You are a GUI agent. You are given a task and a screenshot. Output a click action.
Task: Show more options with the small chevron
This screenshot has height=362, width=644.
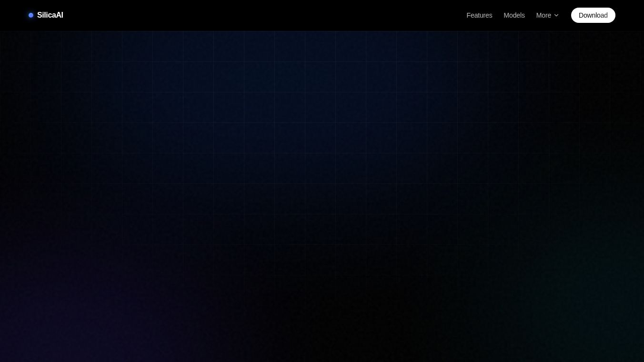[x=556, y=15]
